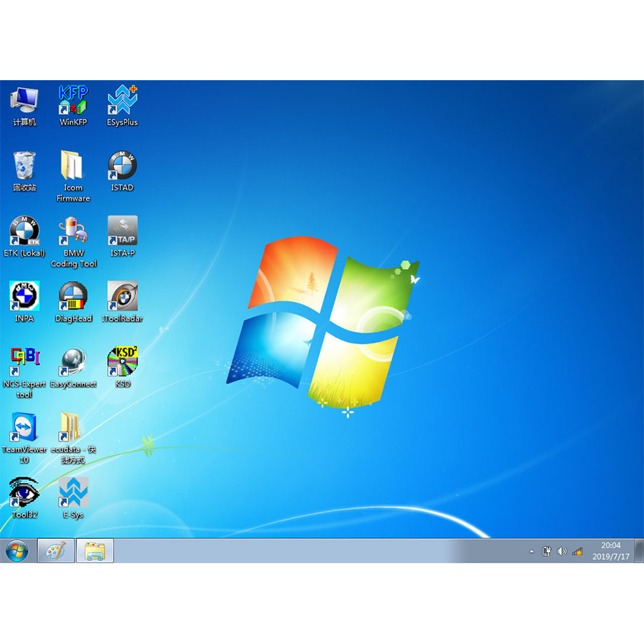
Task: Open the EasyConnect shortcut
Action: (x=73, y=367)
